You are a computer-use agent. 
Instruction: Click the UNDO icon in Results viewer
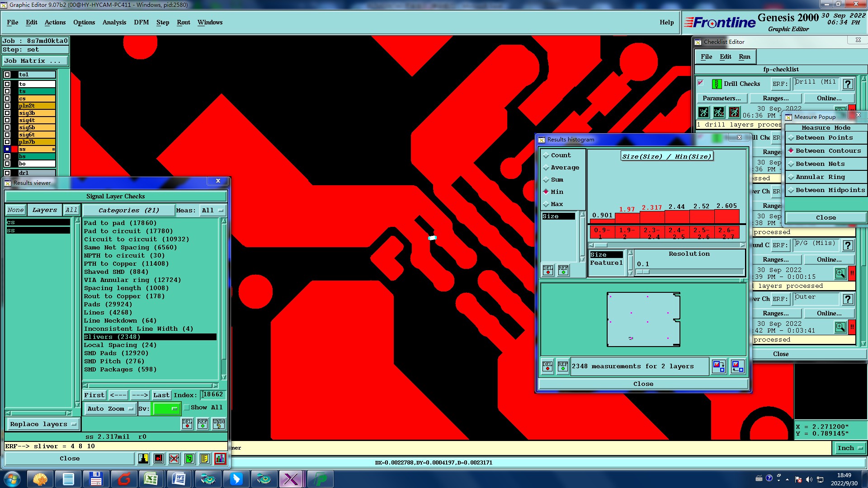[x=219, y=424]
